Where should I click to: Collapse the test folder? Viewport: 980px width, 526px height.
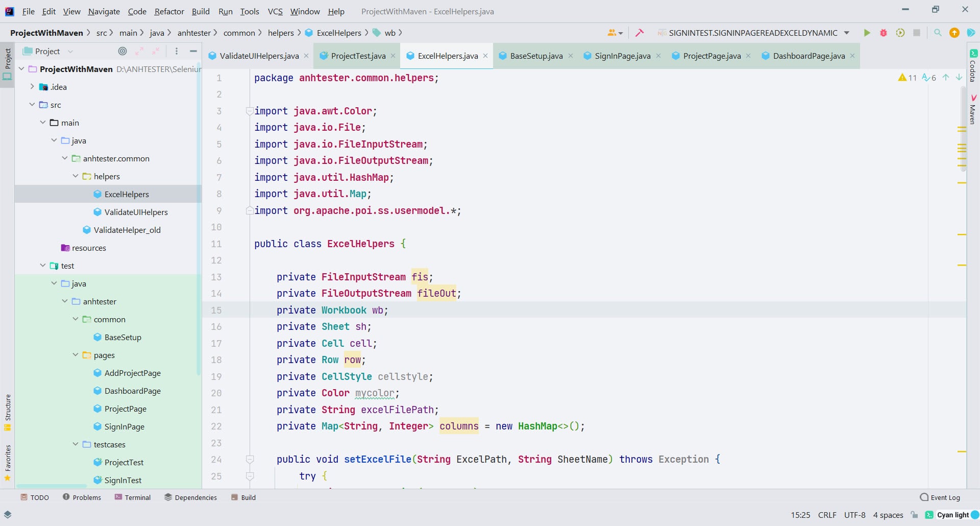click(x=43, y=266)
